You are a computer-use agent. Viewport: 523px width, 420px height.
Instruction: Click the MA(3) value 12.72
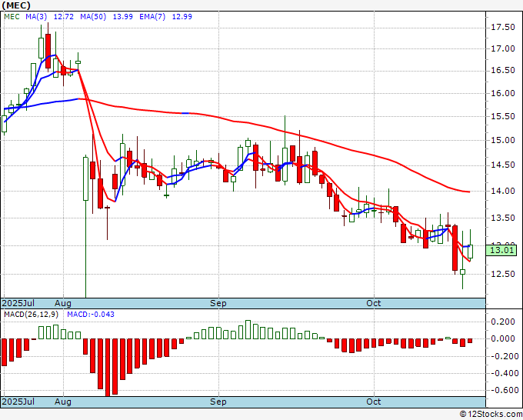tap(63, 17)
